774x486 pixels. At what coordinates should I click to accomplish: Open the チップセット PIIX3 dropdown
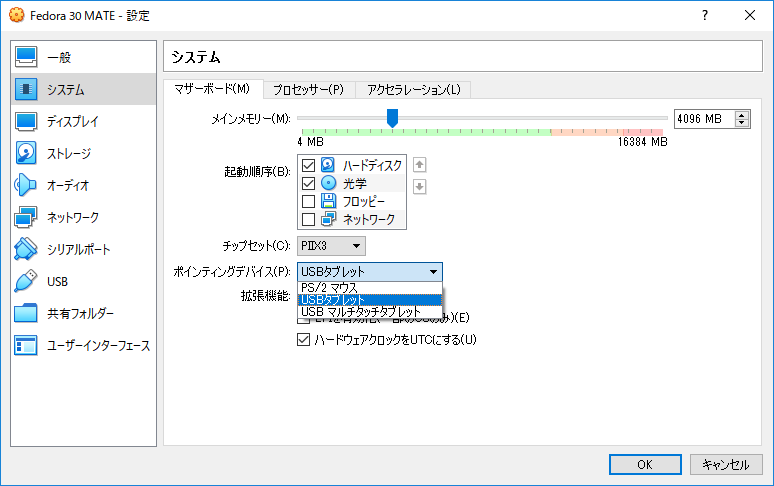[x=331, y=246]
